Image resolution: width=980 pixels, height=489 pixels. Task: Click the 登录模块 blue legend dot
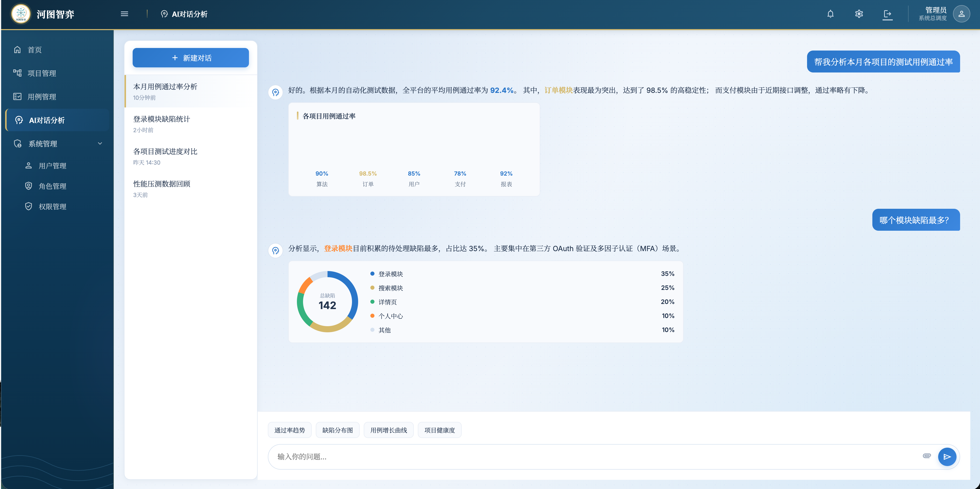(372, 274)
